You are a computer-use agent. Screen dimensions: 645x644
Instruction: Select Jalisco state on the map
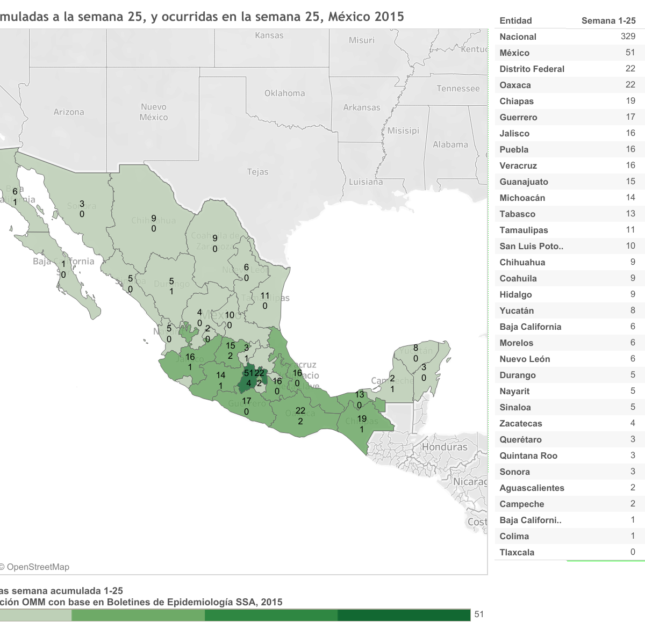click(185, 363)
